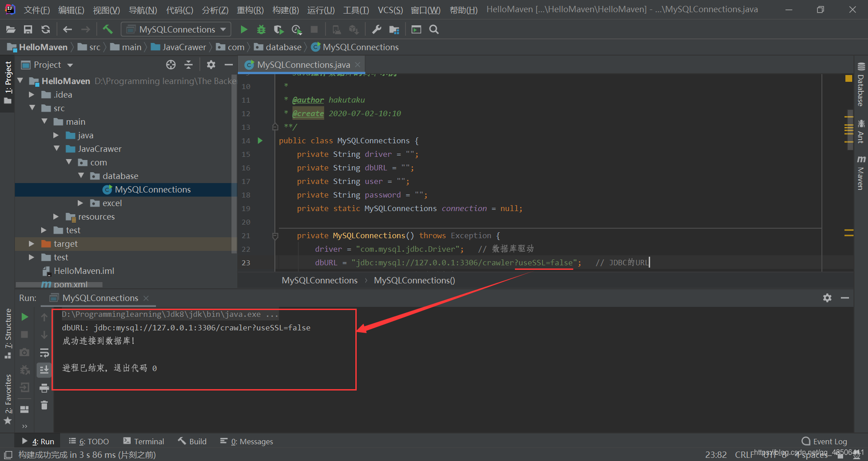This screenshot has width=868, height=461.
Task: Toggle the 2: Favorites tool window
Action: 8,400
